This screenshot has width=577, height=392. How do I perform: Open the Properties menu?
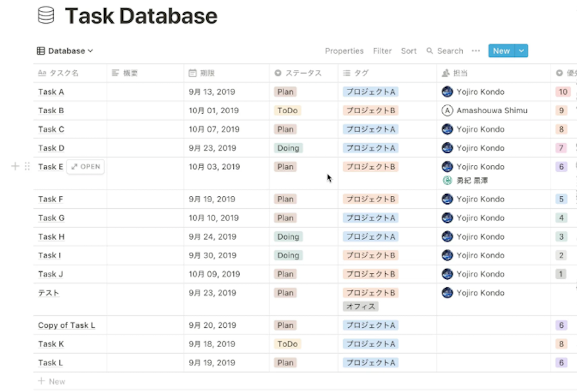(x=344, y=51)
